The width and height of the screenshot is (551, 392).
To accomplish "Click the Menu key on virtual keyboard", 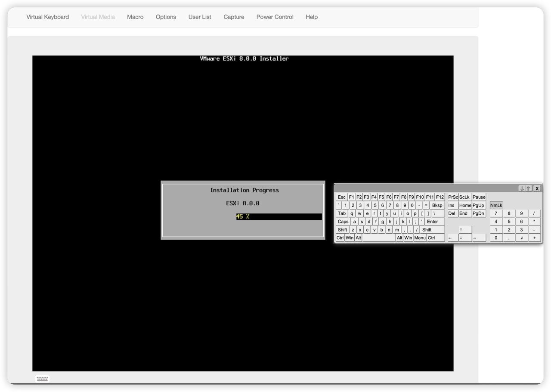I will (420, 238).
